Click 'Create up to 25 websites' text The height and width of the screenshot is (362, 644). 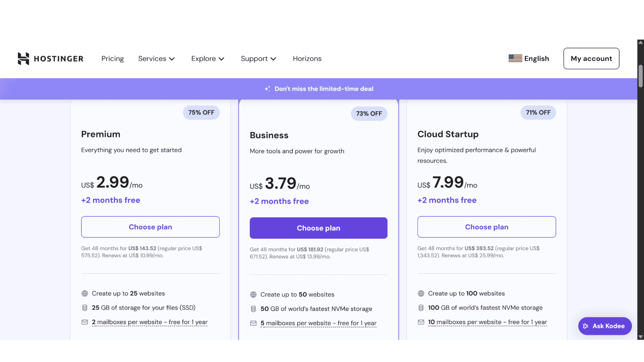(x=128, y=293)
